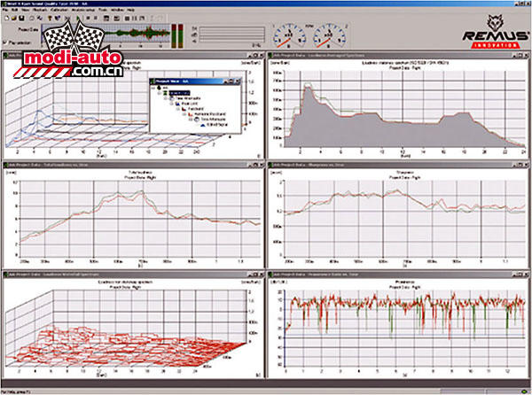Open the View menu
The width and height of the screenshot is (532, 395).
click(x=26, y=10)
